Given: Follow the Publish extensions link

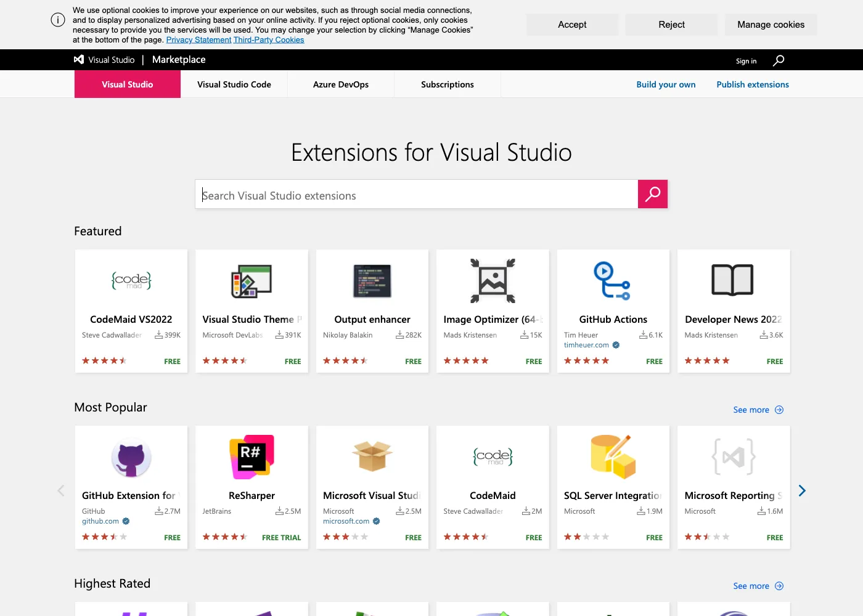Looking at the screenshot, I should [753, 84].
